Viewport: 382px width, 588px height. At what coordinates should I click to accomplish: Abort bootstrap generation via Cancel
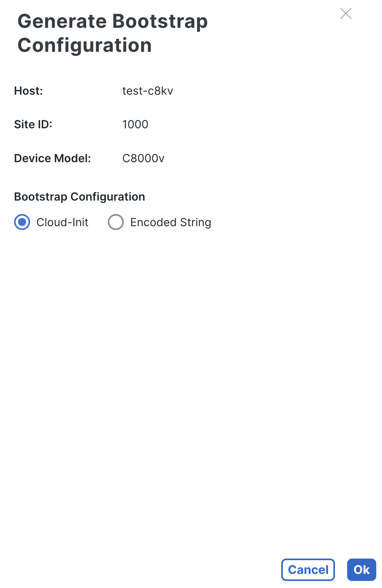307,570
